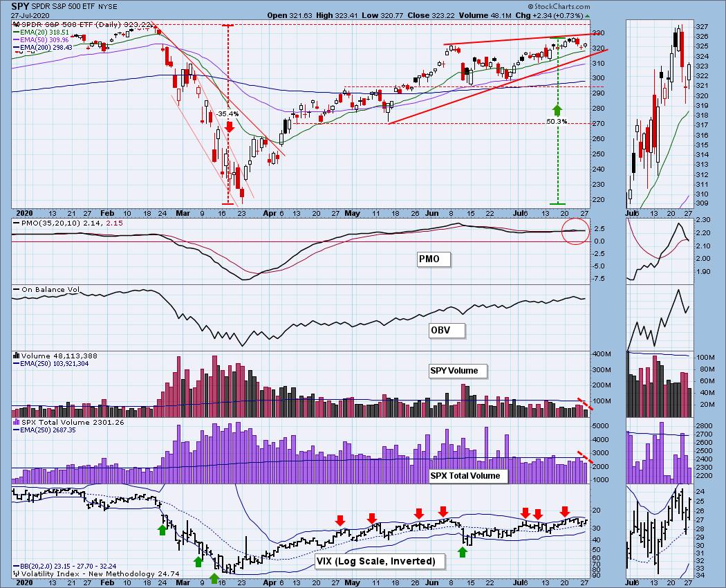Click the bar icon beside Volume 48,113,388

click(x=17, y=356)
